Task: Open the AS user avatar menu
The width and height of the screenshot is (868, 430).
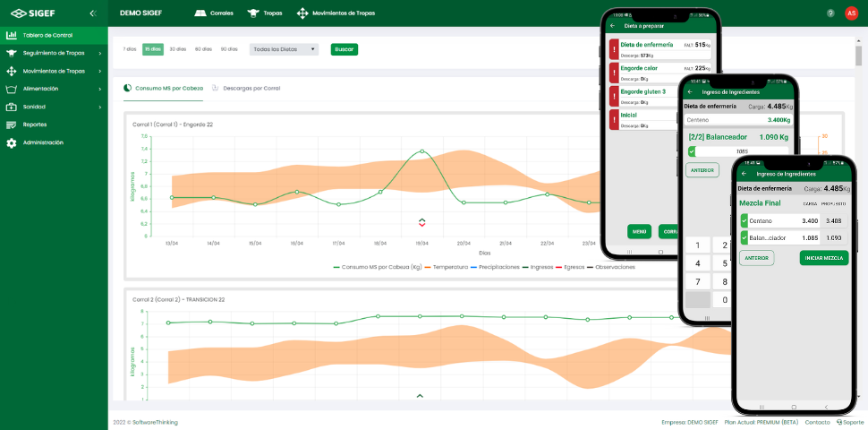Action: [851, 13]
